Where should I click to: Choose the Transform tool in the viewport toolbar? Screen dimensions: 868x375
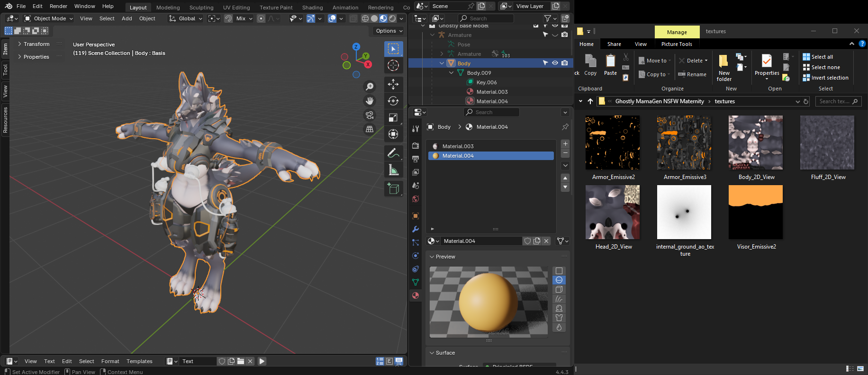pyautogui.click(x=393, y=134)
